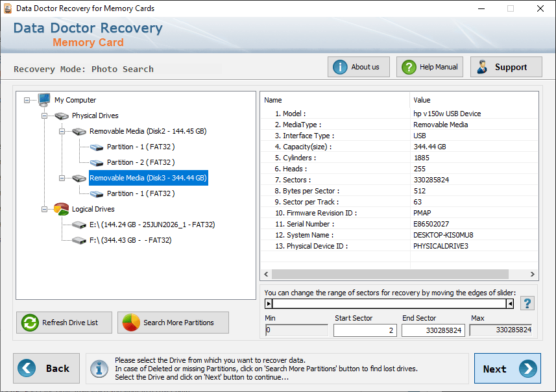
Task: Click the E:\ logical drive icon
Action: click(79, 225)
